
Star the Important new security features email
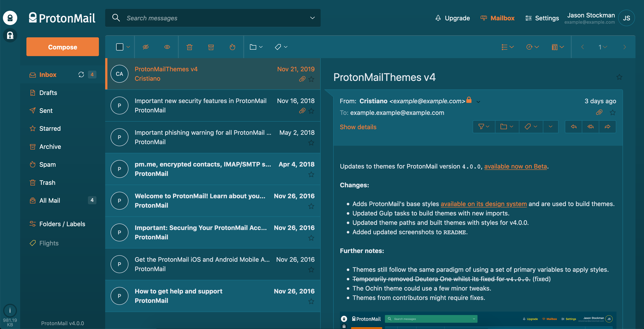311,111
